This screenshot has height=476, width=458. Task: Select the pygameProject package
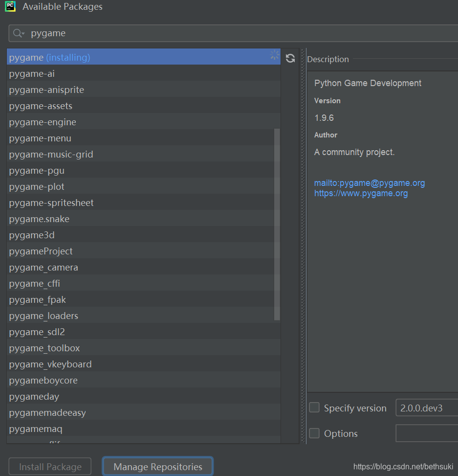click(144, 251)
